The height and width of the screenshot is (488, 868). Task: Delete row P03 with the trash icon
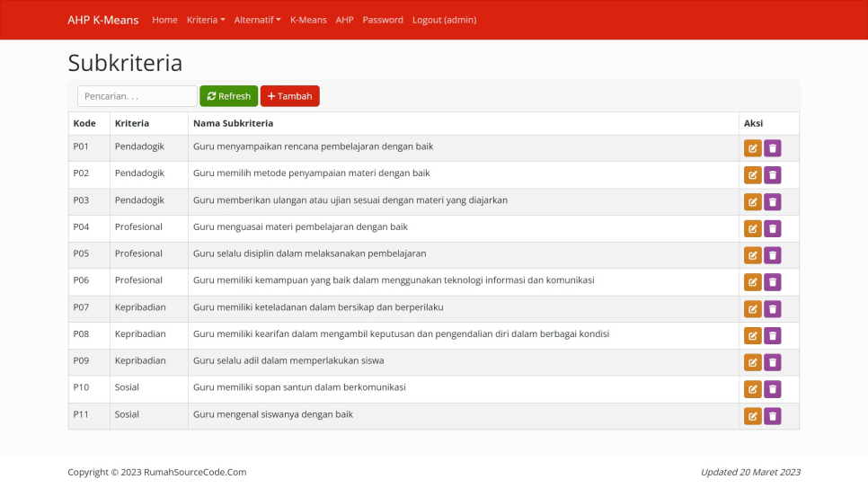click(772, 202)
